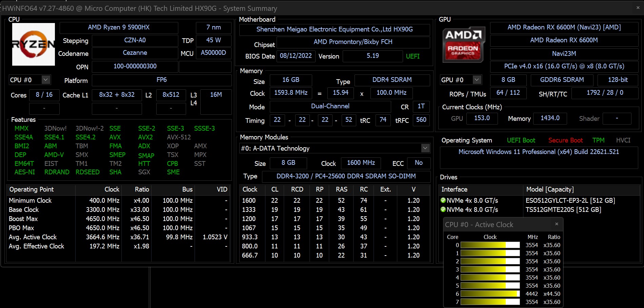The image size is (644, 308).
Task: Click the green status icon for TS512GMTE220S drive
Action: coord(443,210)
